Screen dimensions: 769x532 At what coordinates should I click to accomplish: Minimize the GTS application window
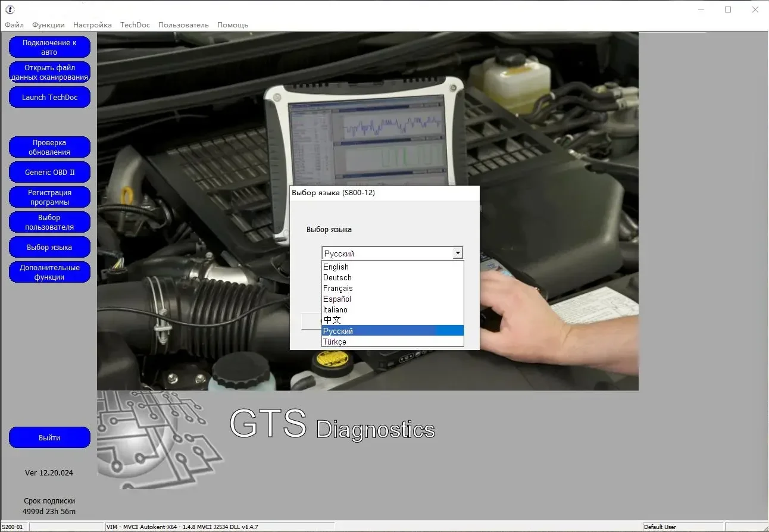pyautogui.click(x=701, y=10)
